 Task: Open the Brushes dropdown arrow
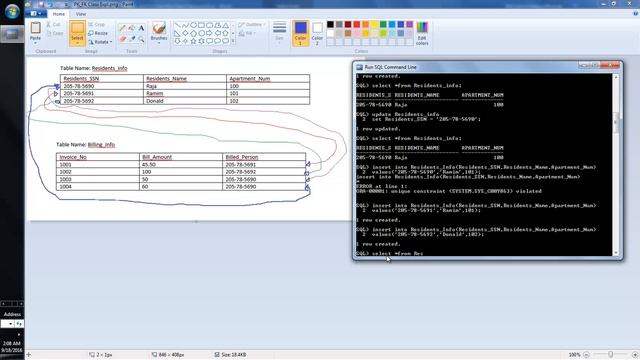point(159,42)
